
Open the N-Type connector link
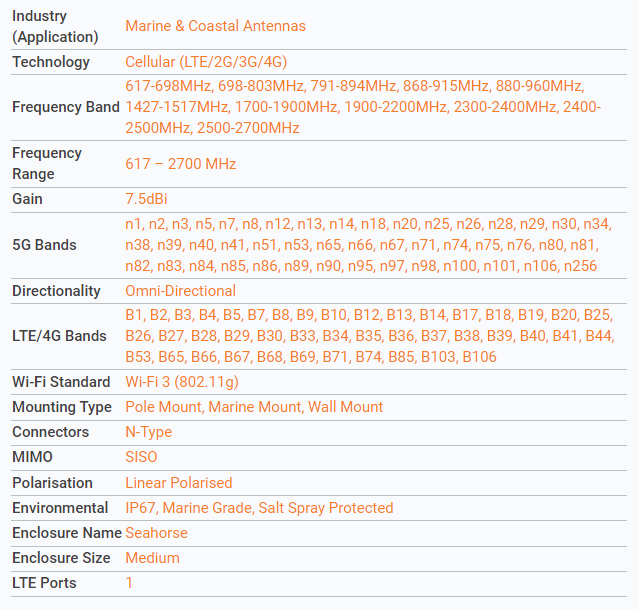click(149, 432)
